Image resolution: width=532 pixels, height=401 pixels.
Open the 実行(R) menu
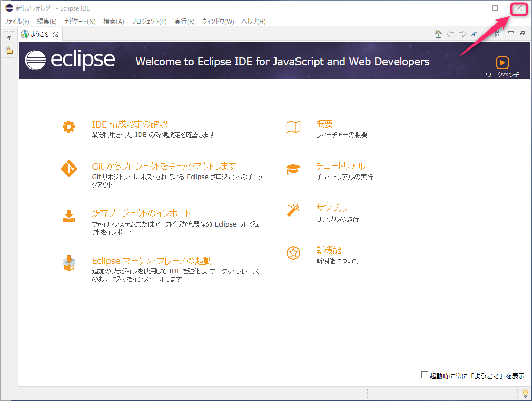click(x=184, y=22)
